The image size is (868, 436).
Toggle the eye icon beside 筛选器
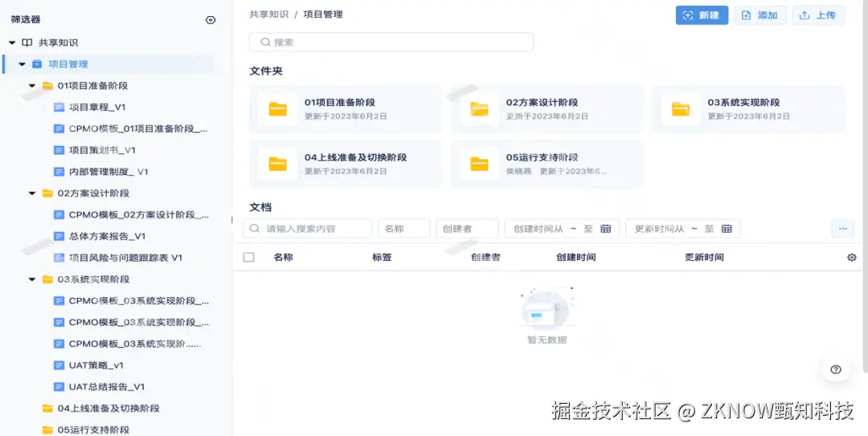pyautogui.click(x=211, y=20)
